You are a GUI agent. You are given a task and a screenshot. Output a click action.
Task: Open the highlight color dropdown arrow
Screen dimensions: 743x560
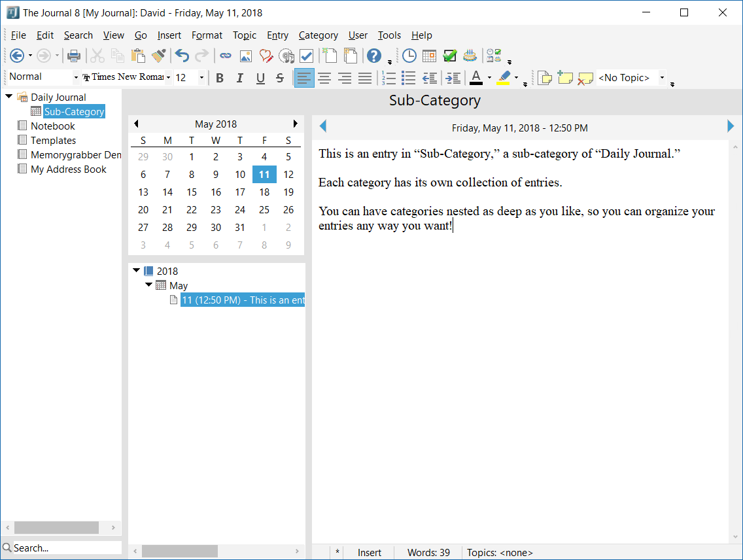tap(516, 78)
